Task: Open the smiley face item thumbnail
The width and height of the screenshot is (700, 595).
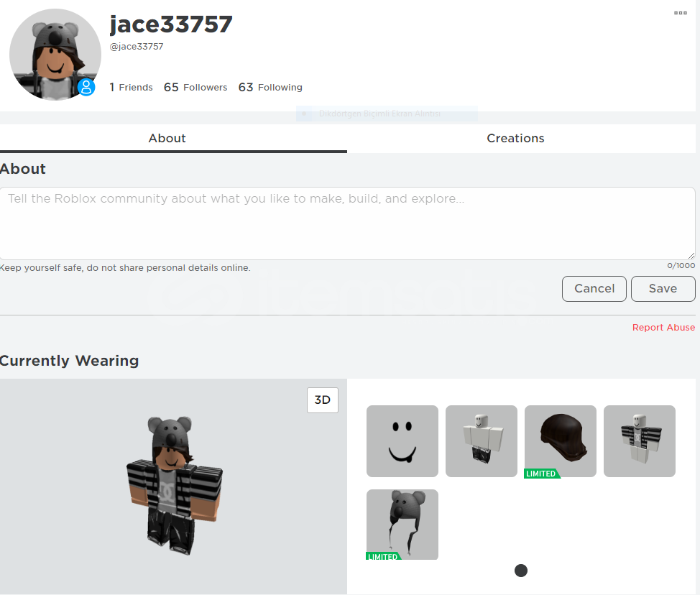Action: click(402, 441)
